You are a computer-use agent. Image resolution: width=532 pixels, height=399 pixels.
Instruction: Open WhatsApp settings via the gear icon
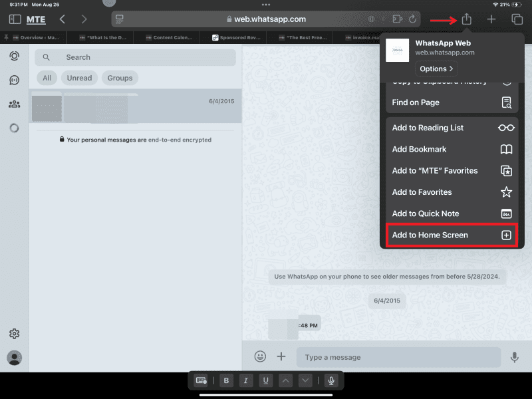pyautogui.click(x=14, y=333)
